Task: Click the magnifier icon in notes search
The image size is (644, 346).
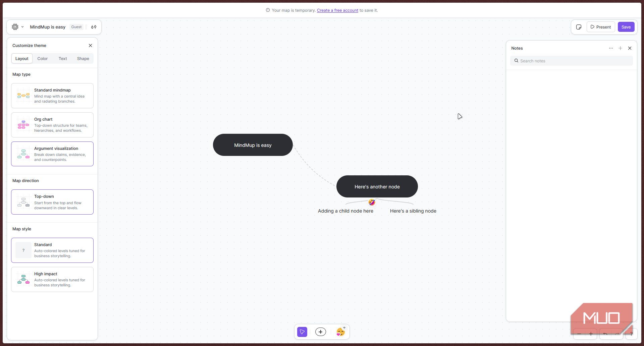Action: click(516, 61)
